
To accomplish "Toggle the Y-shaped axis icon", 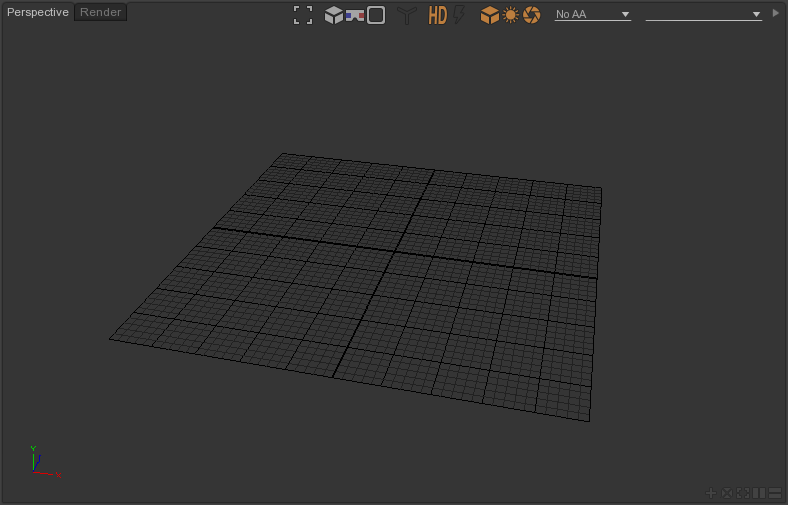I will (406, 15).
